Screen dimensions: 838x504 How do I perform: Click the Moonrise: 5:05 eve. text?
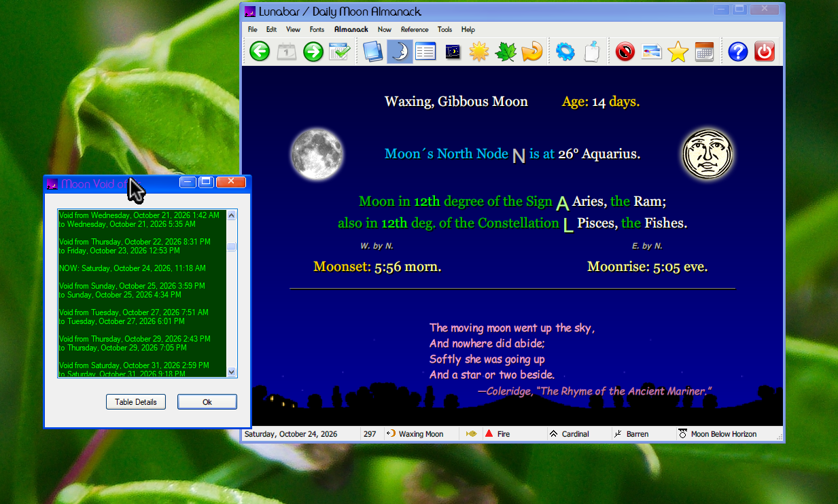[x=647, y=267]
